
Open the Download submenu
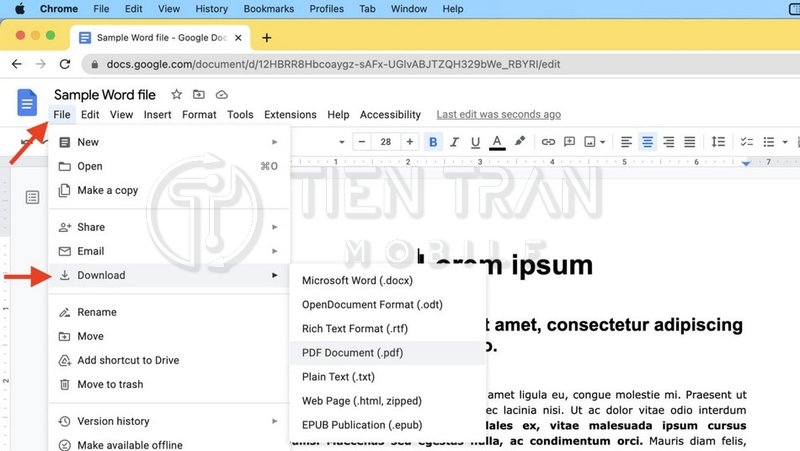pos(169,275)
